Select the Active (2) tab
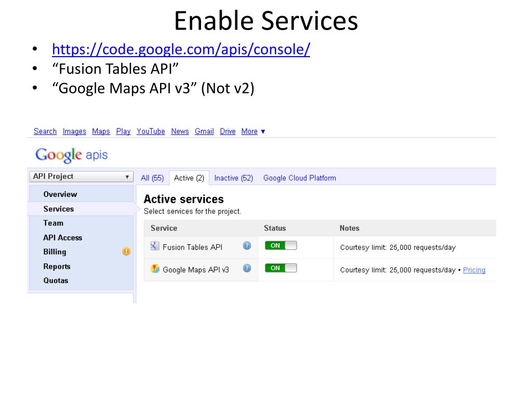Viewport: 532px width, 399px height. [189, 178]
